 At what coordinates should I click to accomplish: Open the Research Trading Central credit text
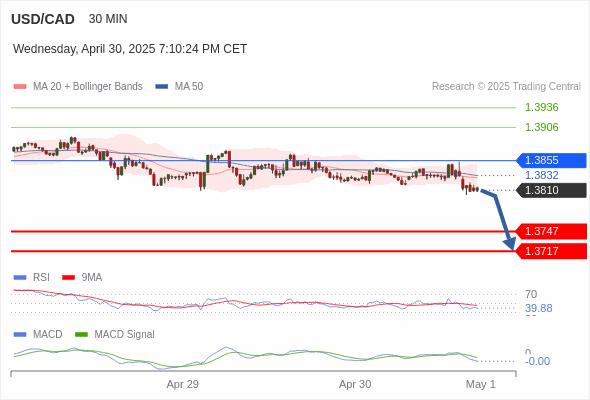point(506,87)
